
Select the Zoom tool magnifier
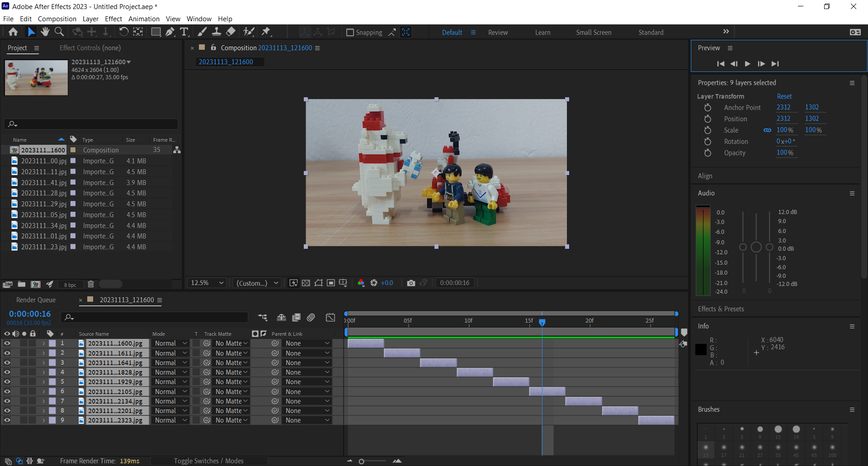[x=59, y=32]
